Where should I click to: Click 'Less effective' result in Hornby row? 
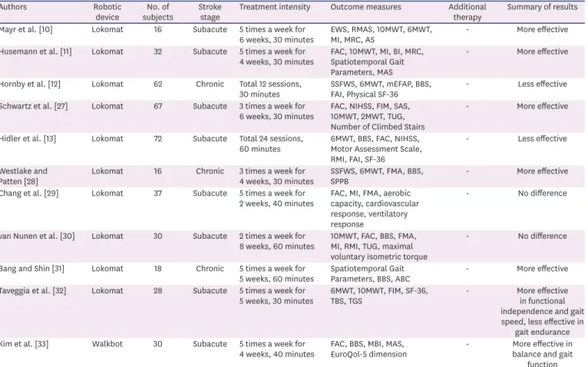[542, 84]
